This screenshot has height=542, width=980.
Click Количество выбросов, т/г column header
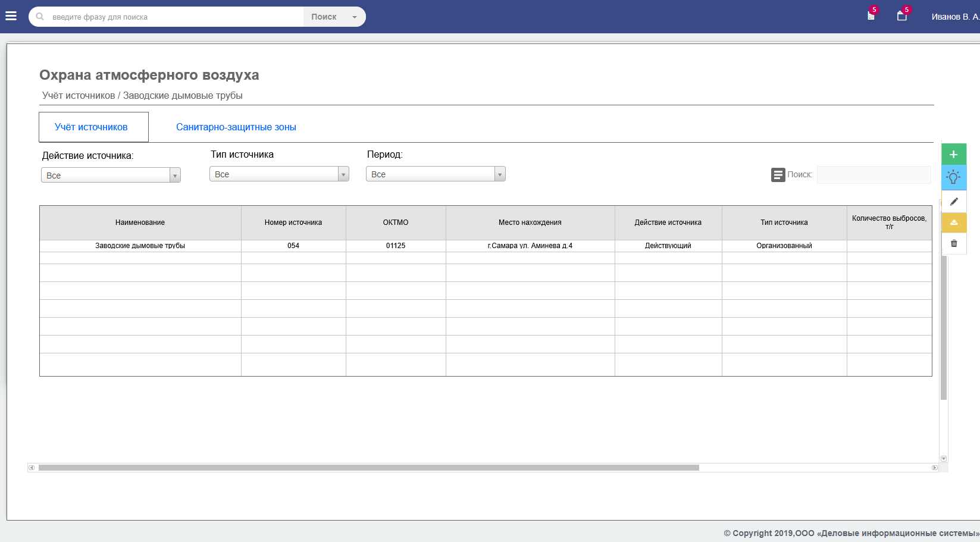[890, 223]
